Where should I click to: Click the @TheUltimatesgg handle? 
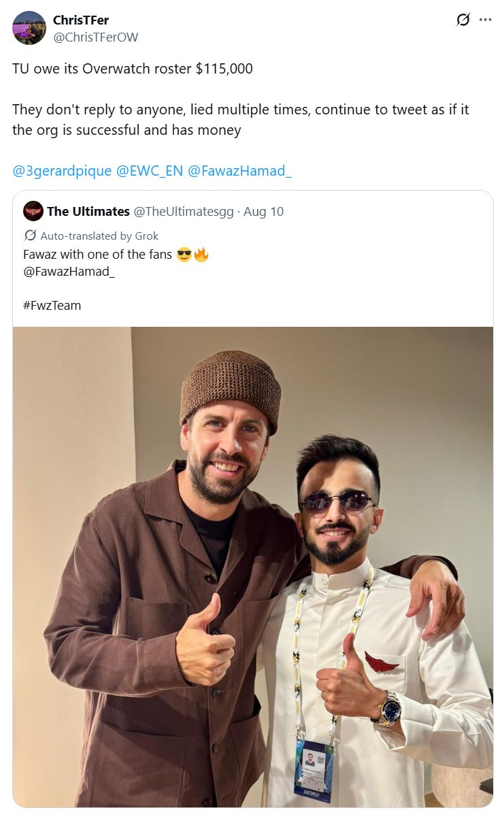(184, 211)
